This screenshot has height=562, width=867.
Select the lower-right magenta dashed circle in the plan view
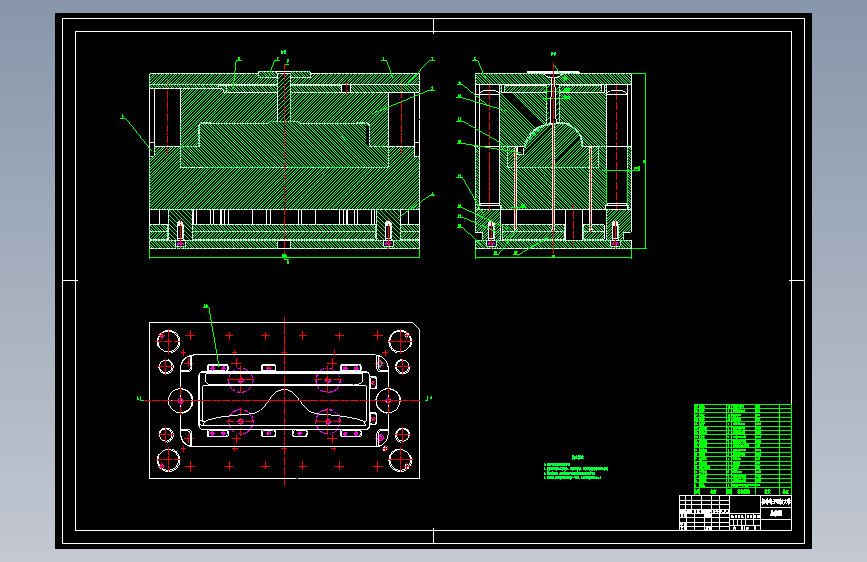pos(328,422)
